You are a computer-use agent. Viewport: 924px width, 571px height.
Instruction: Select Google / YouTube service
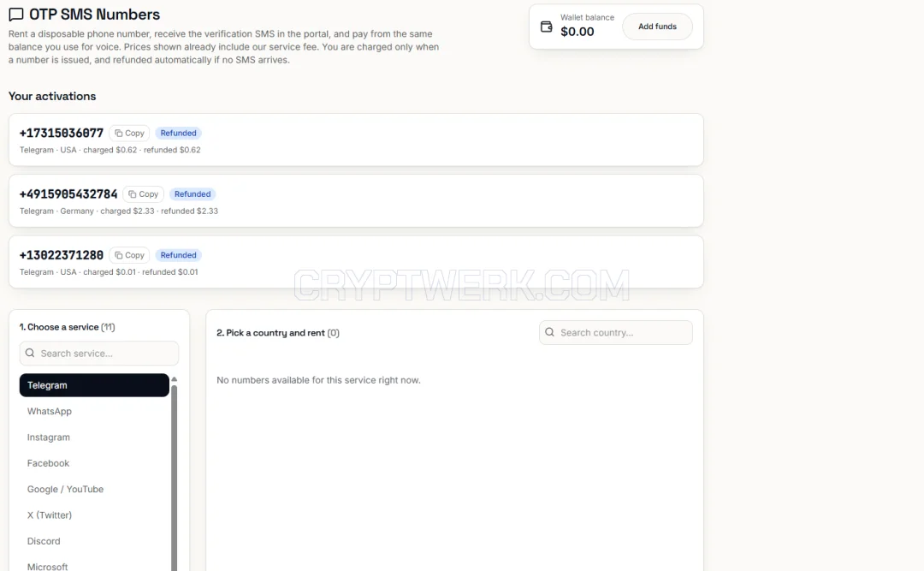click(94, 489)
